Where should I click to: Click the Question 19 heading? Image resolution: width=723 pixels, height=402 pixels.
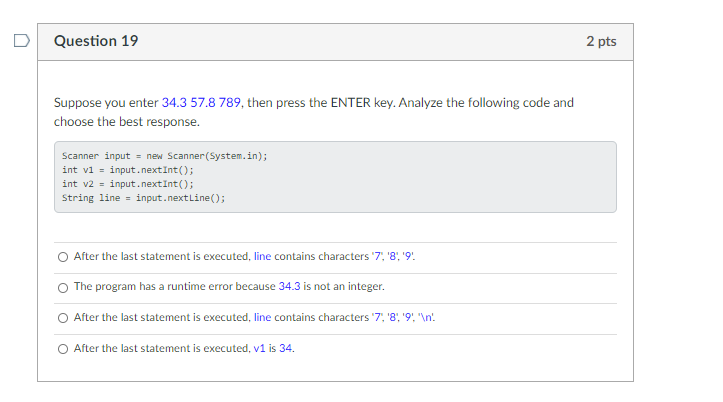(x=96, y=41)
